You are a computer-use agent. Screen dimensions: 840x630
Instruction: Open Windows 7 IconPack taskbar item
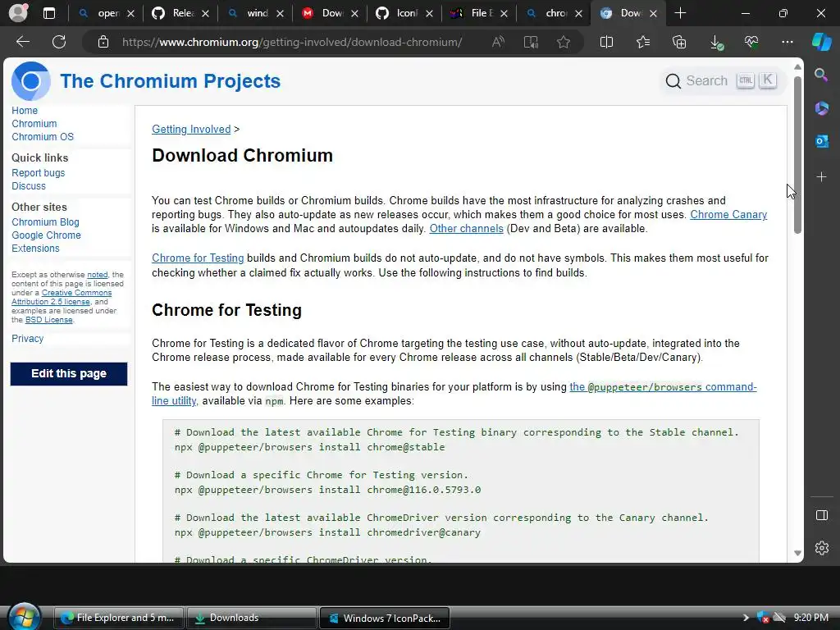(x=385, y=618)
